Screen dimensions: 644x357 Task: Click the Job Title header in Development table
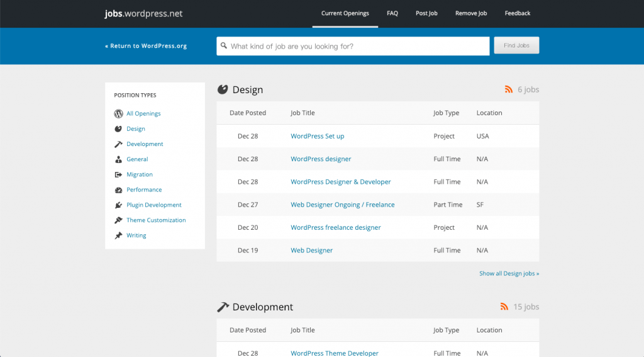303,330
